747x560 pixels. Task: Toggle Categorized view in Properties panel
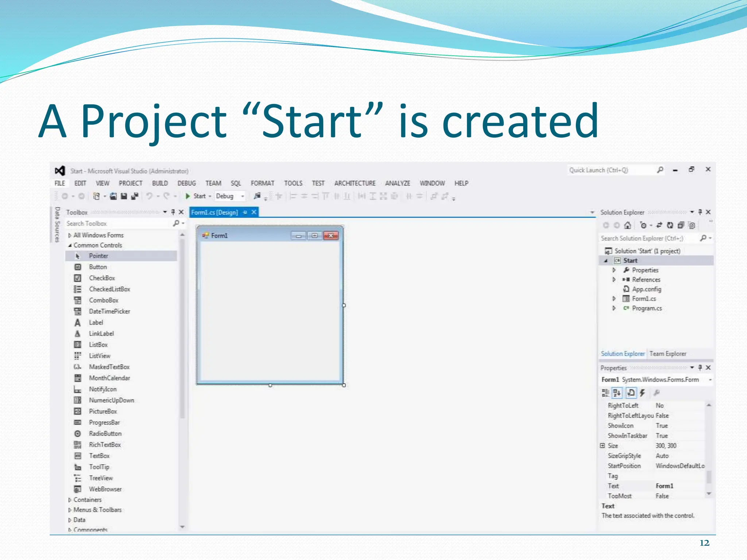coord(605,393)
